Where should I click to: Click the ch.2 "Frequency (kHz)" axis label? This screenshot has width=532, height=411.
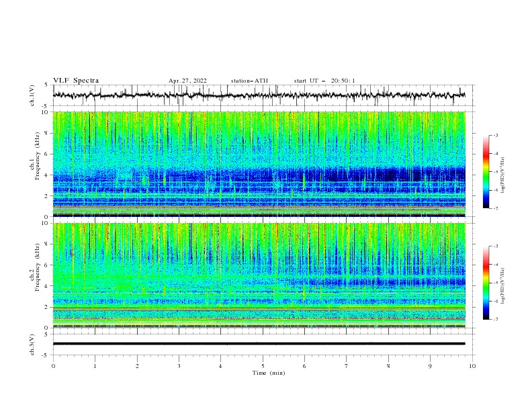[x=38, y=267]
